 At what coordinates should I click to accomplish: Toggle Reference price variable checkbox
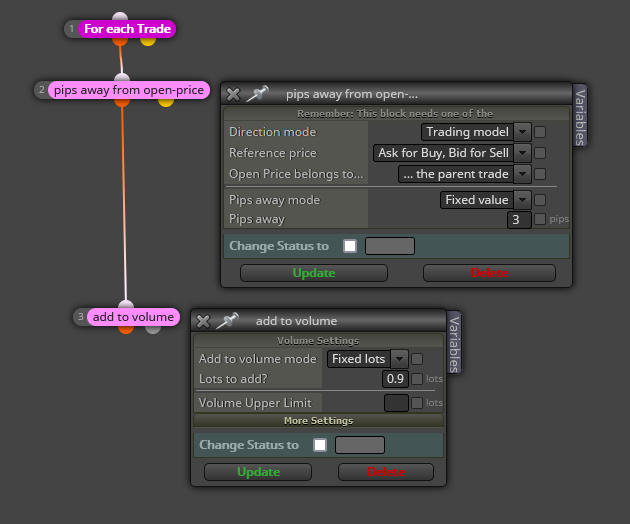(x=540, y=153)
